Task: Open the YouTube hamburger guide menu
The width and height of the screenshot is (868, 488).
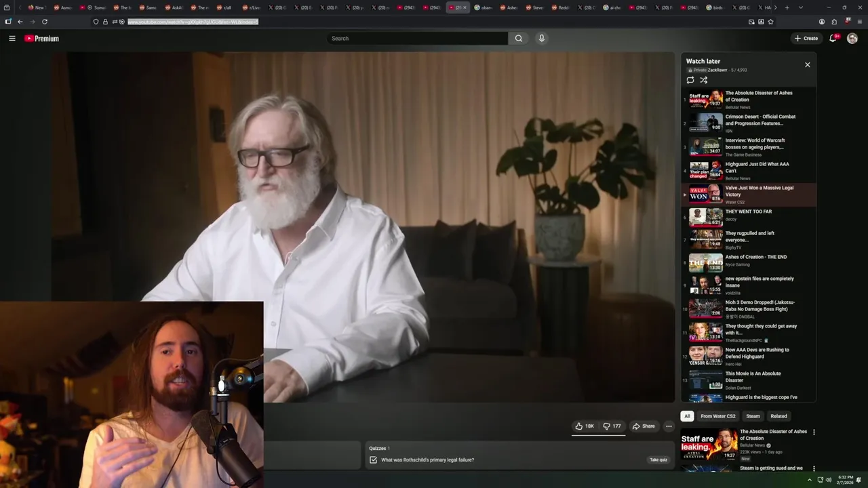Action: [x=12, y=39]
